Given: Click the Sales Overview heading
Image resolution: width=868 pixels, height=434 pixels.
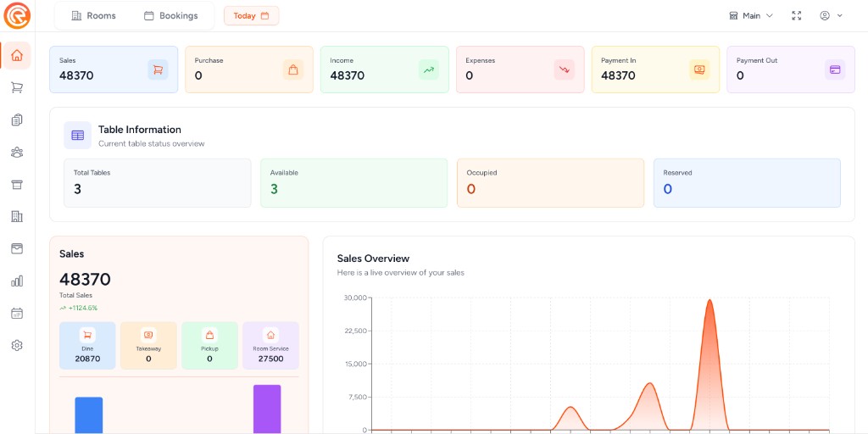Looking at the screenshot, I should 373,259.
